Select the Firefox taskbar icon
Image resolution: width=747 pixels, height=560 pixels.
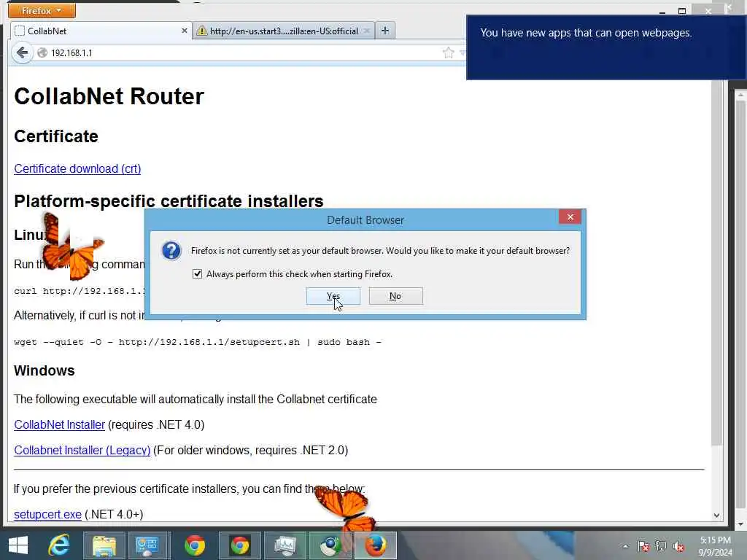click(376, 545)
